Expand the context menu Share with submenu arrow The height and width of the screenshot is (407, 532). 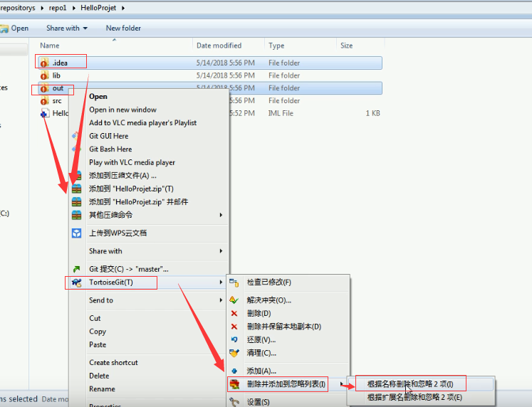pos(221,251)
